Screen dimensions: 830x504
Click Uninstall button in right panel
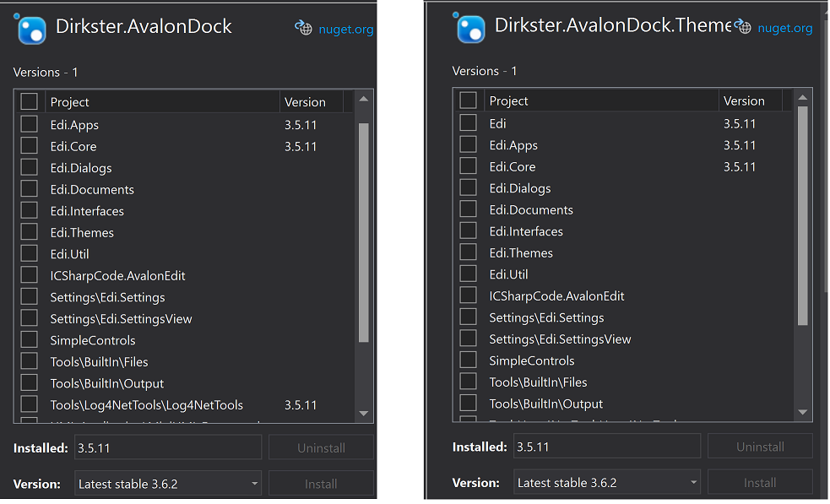760,447
